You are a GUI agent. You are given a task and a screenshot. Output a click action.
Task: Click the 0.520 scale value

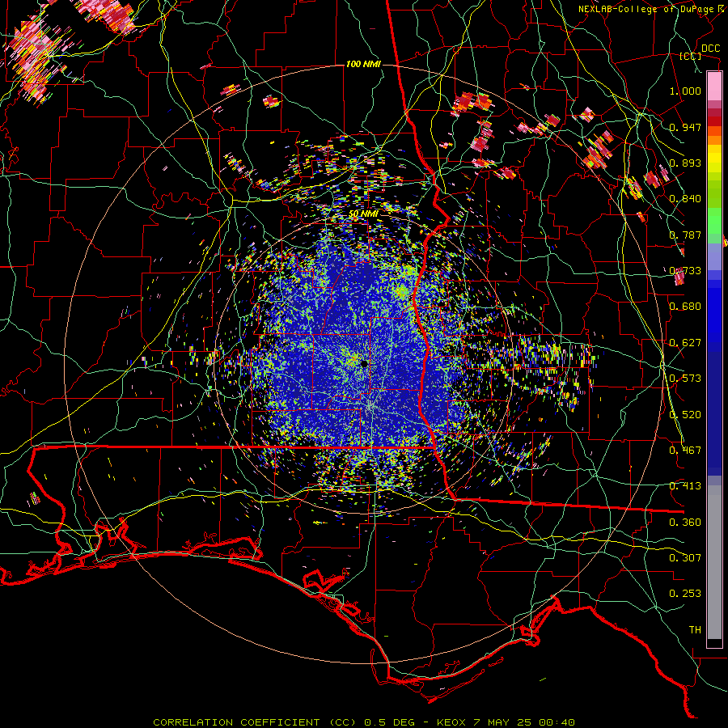click(x=685, y=415)
